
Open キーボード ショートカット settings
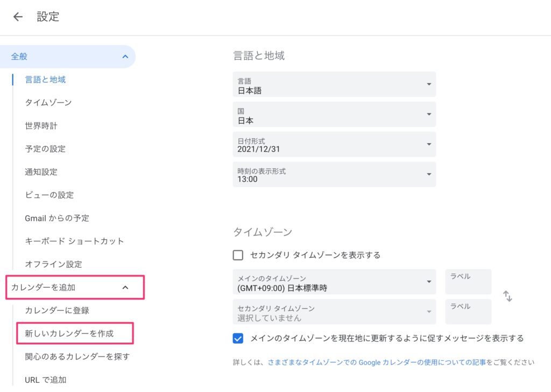pyautogui.click(x=74, y=241)
